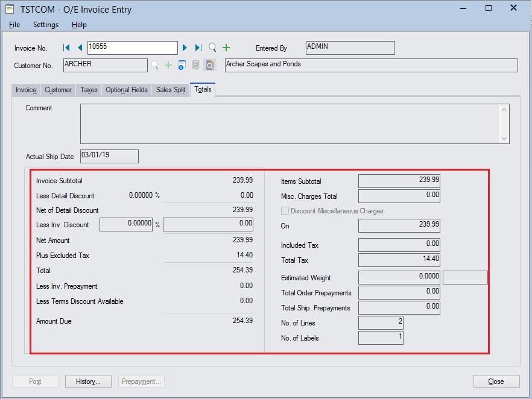Select the Totals tab
Viewport: 532px width, 399px height.
click(x=203, y=89)
